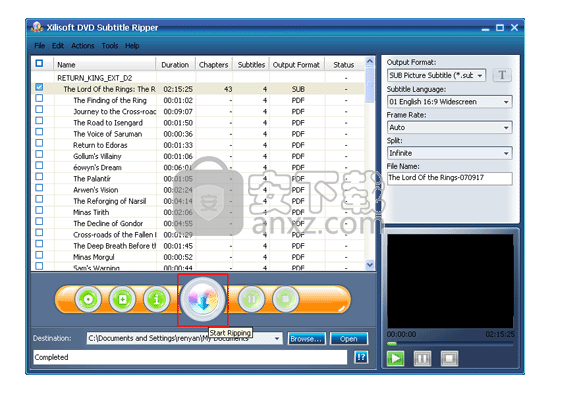The height and width of the screenshot is (396, 562).
Task: Check The Finding of the Ring checkbox
Action: [x=39, y=98]
